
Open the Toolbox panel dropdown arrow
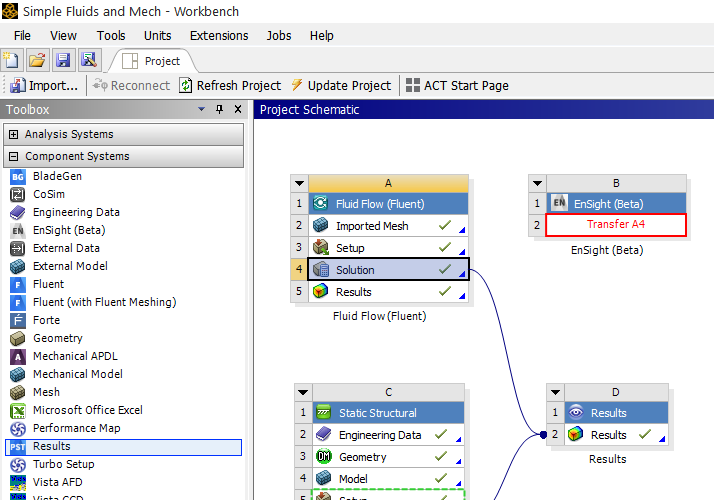[201, 109]
